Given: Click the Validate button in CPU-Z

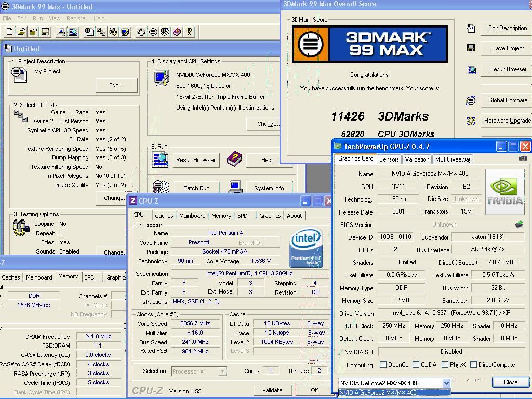Looking at the screenshot, I should (x=272, y=390).
